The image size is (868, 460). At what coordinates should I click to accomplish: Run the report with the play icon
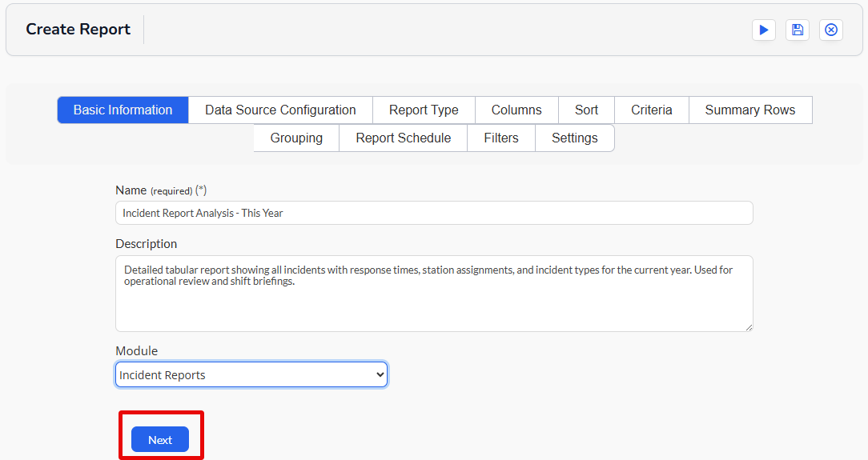(x=763, y=30)
